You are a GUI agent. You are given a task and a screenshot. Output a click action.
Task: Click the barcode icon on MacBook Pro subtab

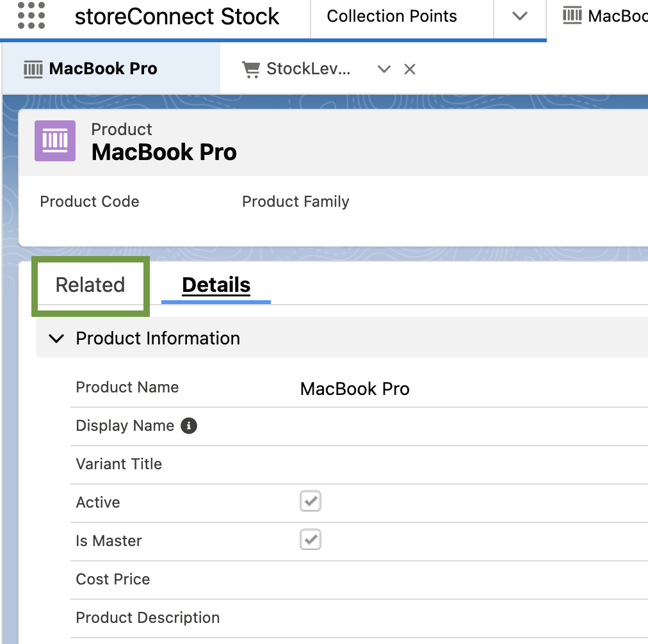(x=33, y=69)
